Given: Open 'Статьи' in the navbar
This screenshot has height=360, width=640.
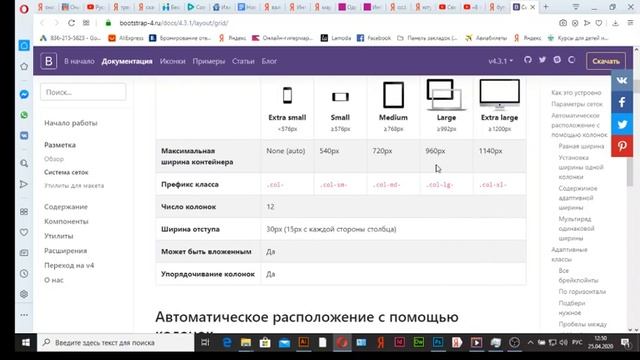Looking at the screenshot, I should [243, 61].
